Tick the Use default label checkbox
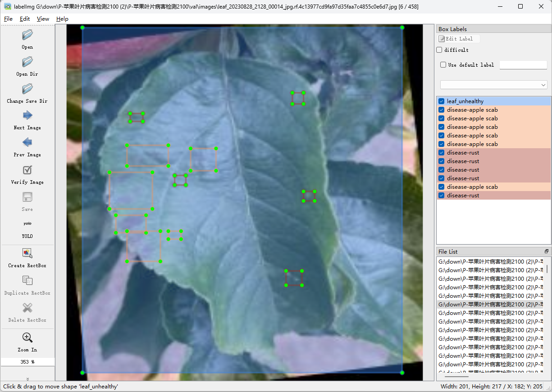The width and height of the screenshot is (552, 392). click(443, 65)
